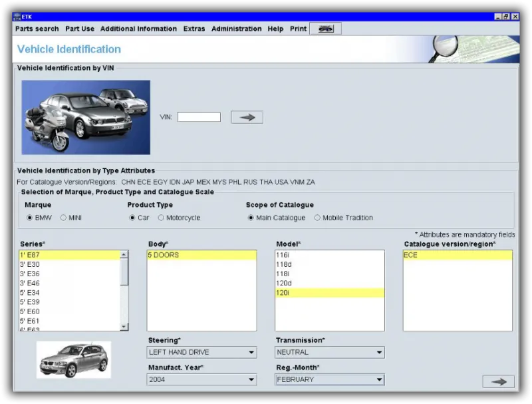Select series 1' E87 in the list
Screen dimensions: 532x404
pos(70,255)
